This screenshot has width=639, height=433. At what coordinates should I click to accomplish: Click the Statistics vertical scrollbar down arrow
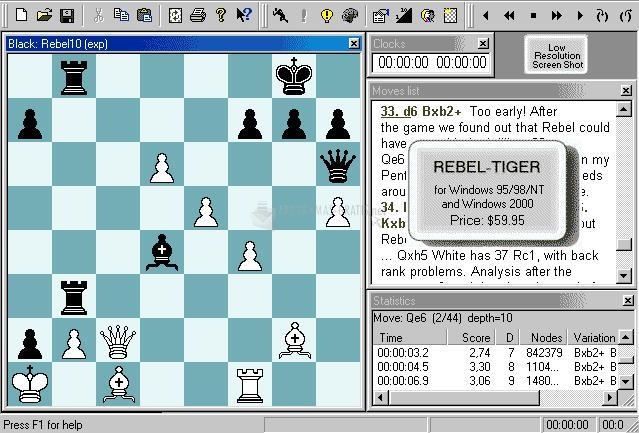(x=626, y=381)
